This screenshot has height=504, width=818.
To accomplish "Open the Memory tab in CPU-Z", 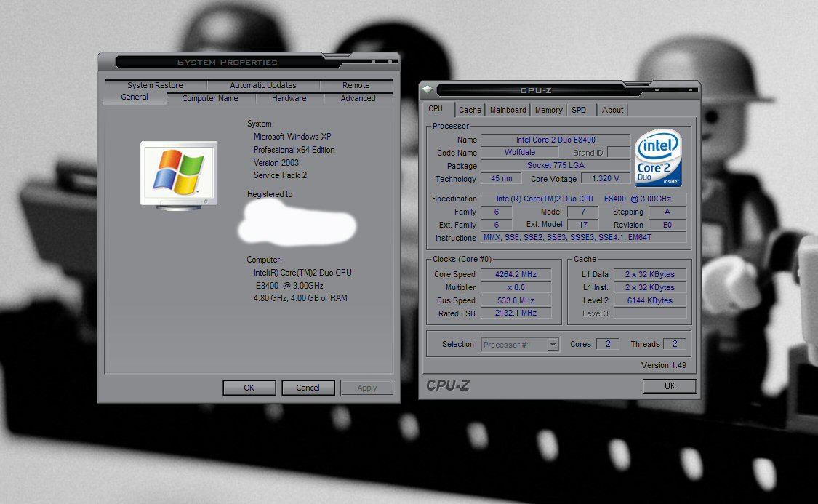I will (548, 110).
